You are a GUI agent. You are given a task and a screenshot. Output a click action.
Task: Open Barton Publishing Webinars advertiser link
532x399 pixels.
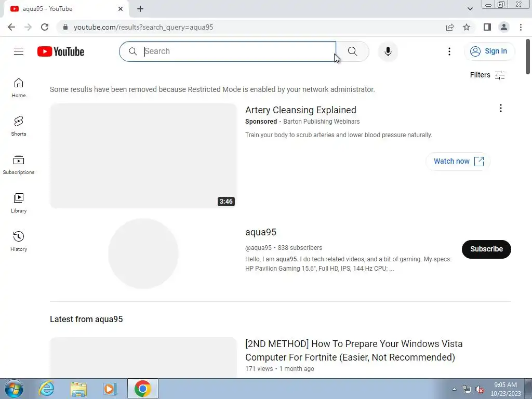click(x=321, y=122)
